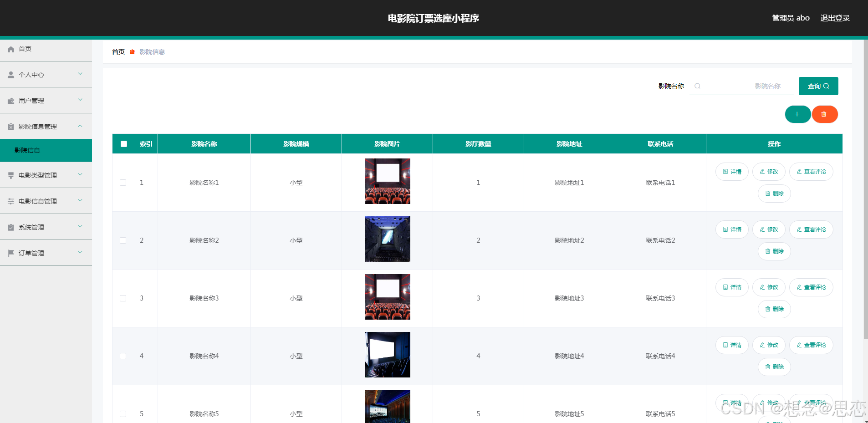Click the orange trash delete button
The width and height of the screenshot is (868, 423).
824,114
